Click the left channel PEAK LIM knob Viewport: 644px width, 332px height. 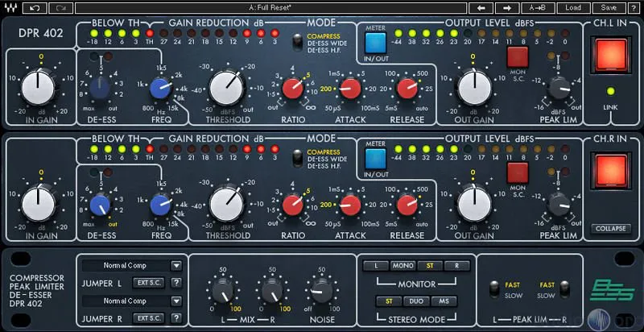pos(559,89)
